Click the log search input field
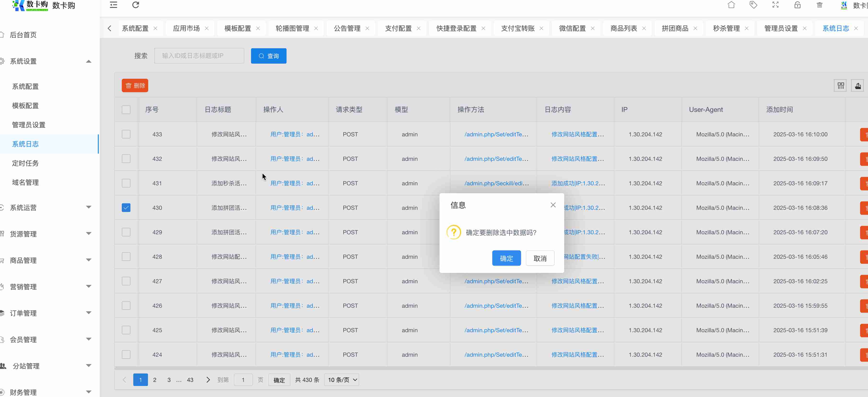 [x=199, y=56]
